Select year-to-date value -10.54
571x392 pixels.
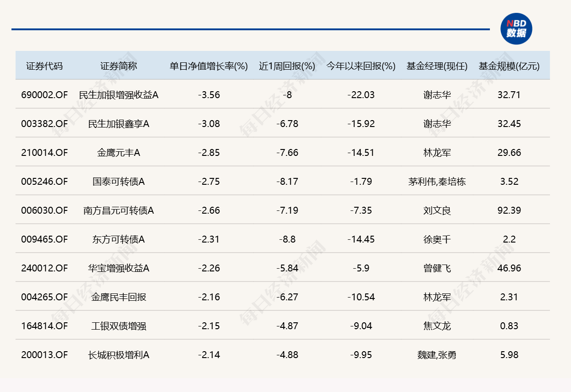pos(361,297)
